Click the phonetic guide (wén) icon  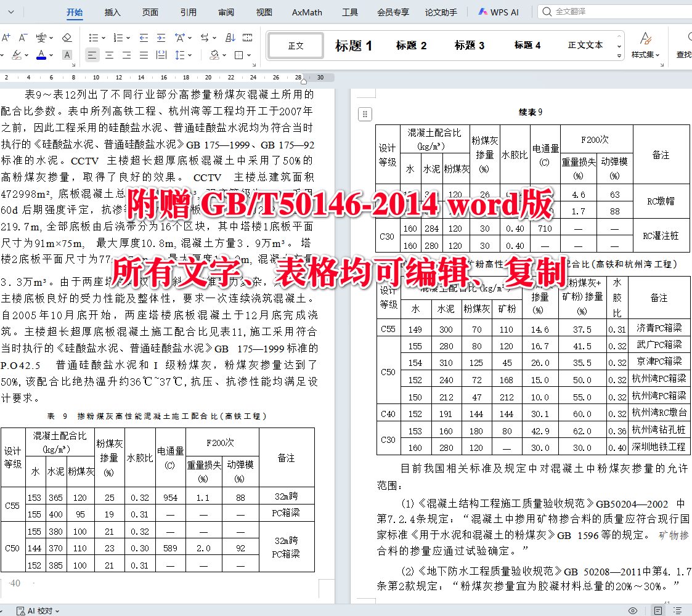(41, 38)
